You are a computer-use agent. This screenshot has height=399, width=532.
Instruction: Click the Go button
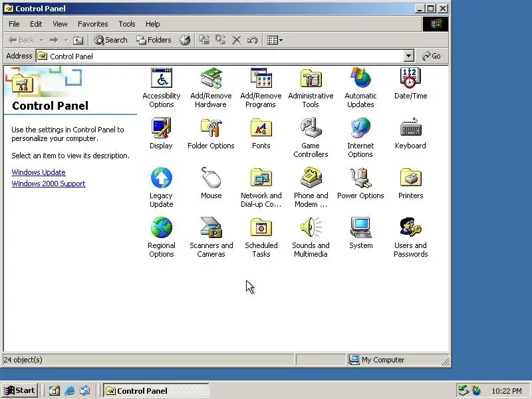point(432,57)
